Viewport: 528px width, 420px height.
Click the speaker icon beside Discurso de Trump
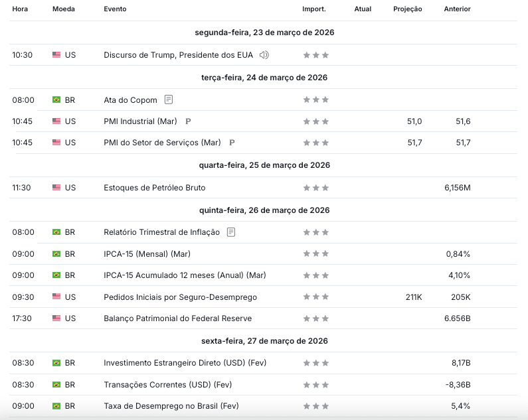click(x=264, y=55)
